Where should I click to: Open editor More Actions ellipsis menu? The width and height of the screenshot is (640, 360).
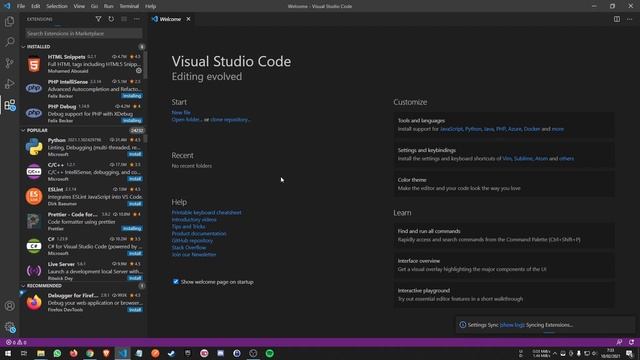click(629, 19)
